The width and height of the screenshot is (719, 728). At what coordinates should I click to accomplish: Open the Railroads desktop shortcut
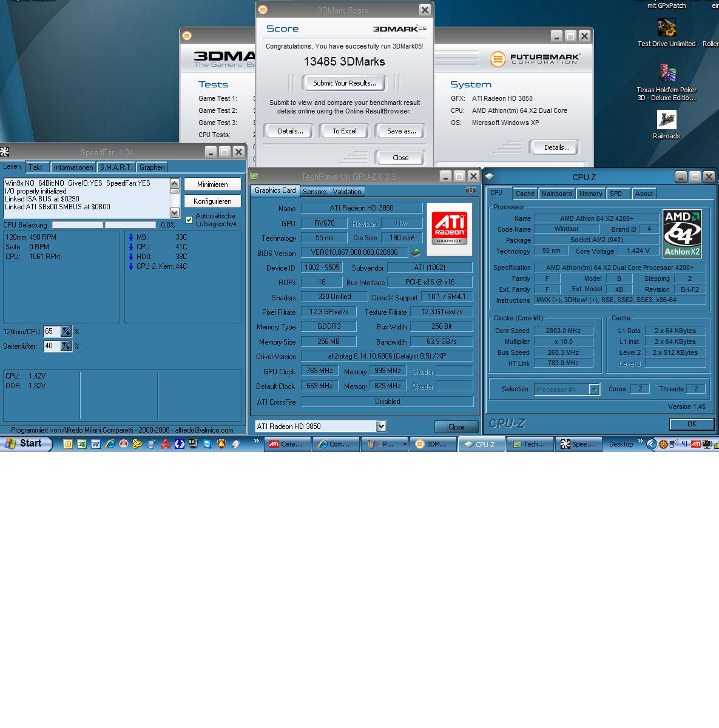[x=666, y=125]
